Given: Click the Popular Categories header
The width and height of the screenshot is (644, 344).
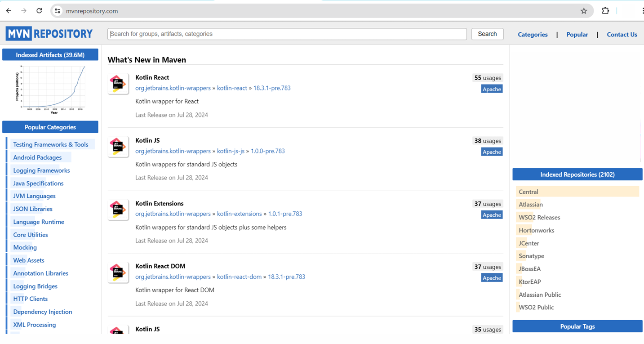Looking at the screenshot, I should tap(50, 127).
